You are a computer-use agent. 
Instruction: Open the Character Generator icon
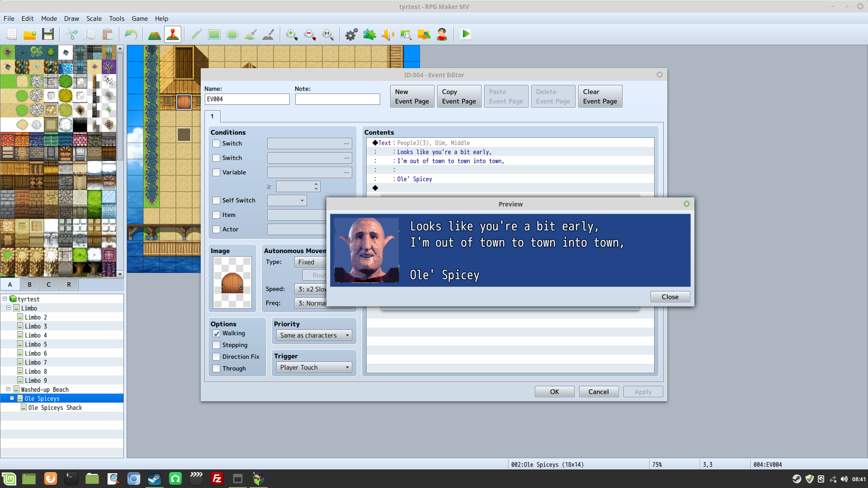tap(442, 34)
